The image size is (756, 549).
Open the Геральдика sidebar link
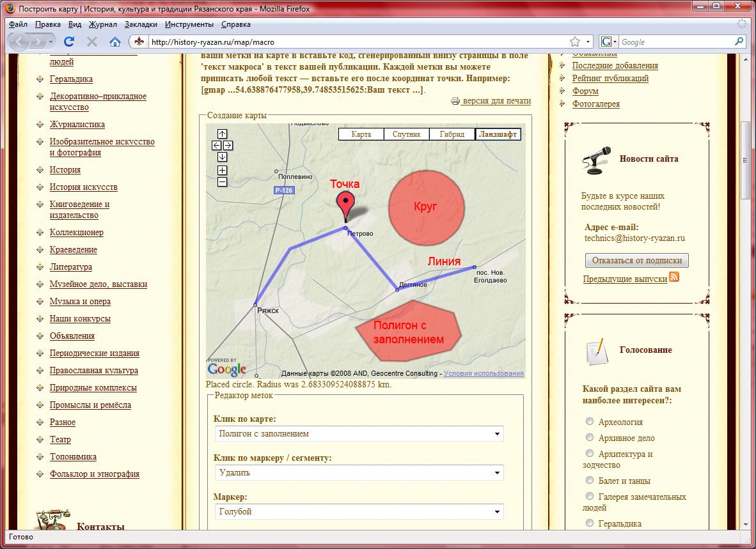tap(72, 79)
